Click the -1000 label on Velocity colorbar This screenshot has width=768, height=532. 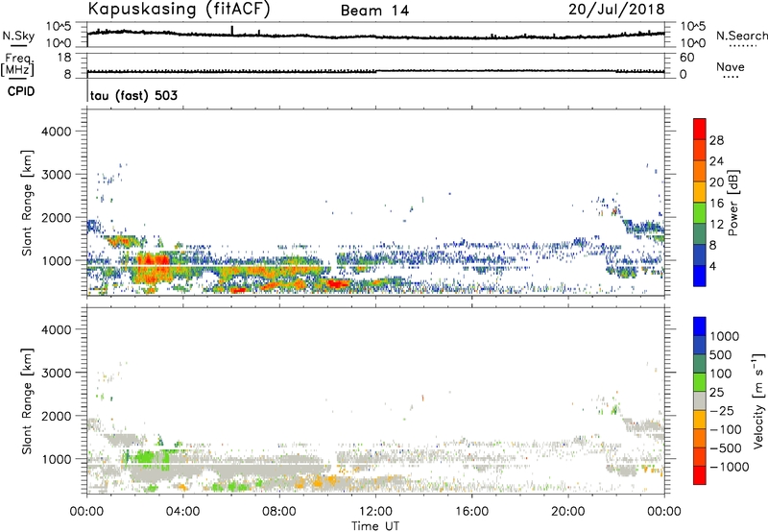[730, 467]
